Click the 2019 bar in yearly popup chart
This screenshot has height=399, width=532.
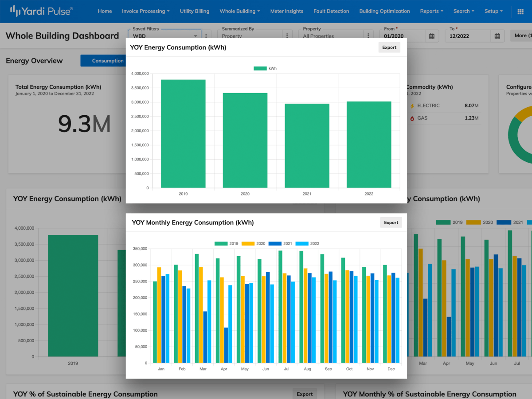coord(183,133)
